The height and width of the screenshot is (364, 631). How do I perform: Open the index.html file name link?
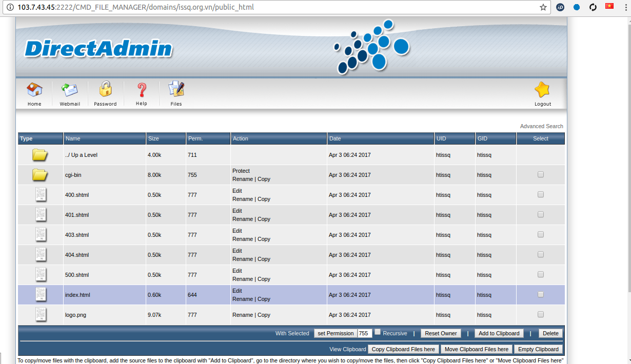click(x=77, y=295)
